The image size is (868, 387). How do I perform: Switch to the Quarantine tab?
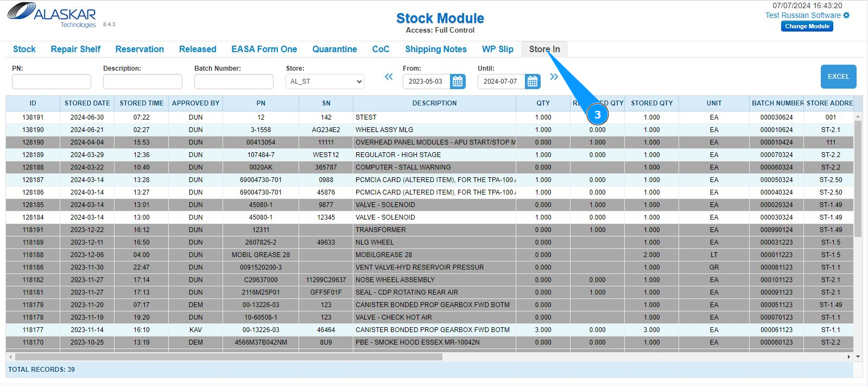(334, 49)
